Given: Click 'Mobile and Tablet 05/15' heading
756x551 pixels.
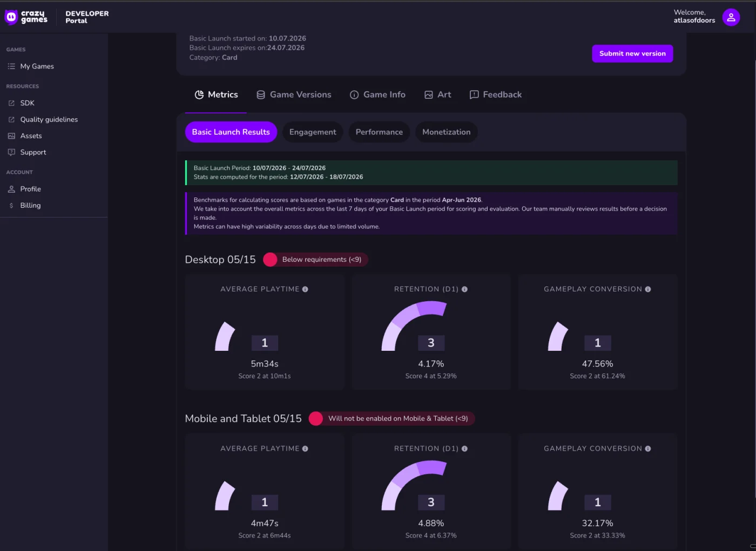Looking at the screenshot, I should coord(243,419).
